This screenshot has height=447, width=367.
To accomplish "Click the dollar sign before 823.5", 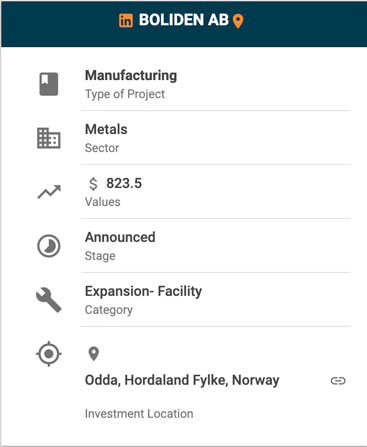I will pos(93,184).
